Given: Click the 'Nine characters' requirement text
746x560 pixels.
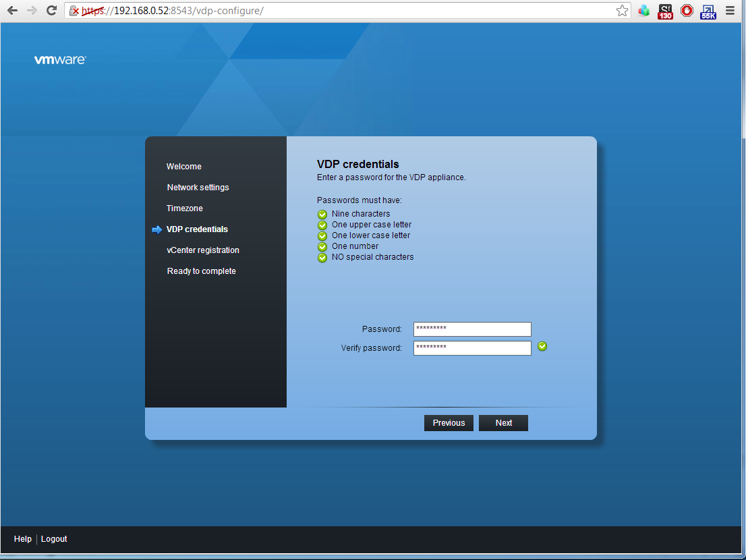Looking at the screenshot, I should coord(361,214).
